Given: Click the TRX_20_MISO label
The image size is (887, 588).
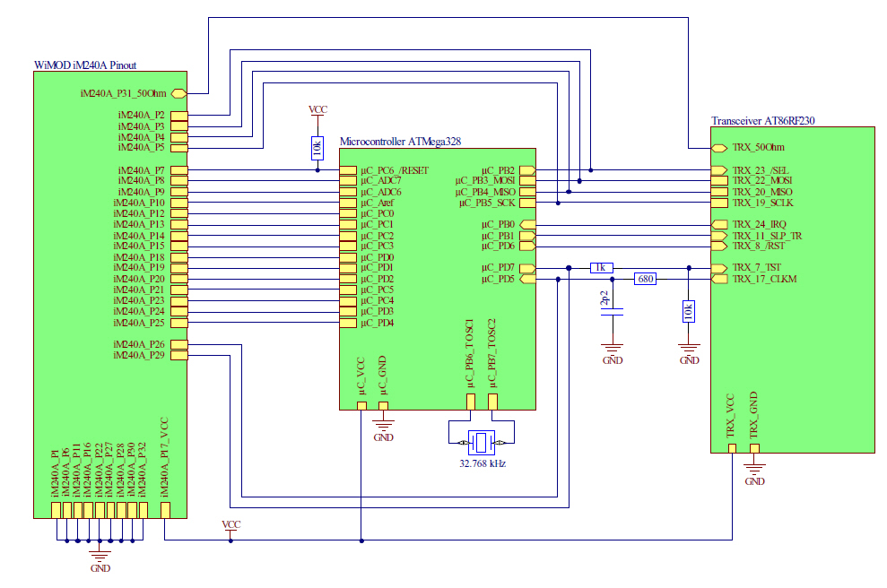Looking at the screenshot, I should (762, 192).
